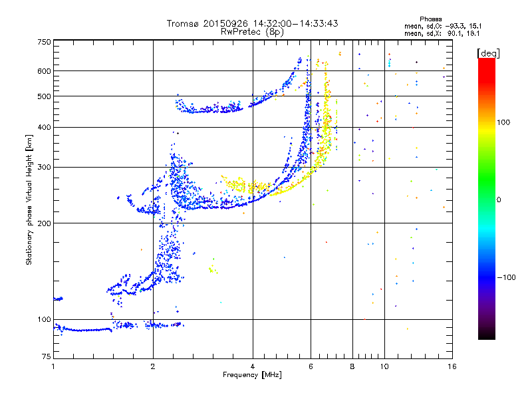Click the x-axis tick label '8'
The width and height of the screenshot is (532, 399).
click(x=352, y=366)
